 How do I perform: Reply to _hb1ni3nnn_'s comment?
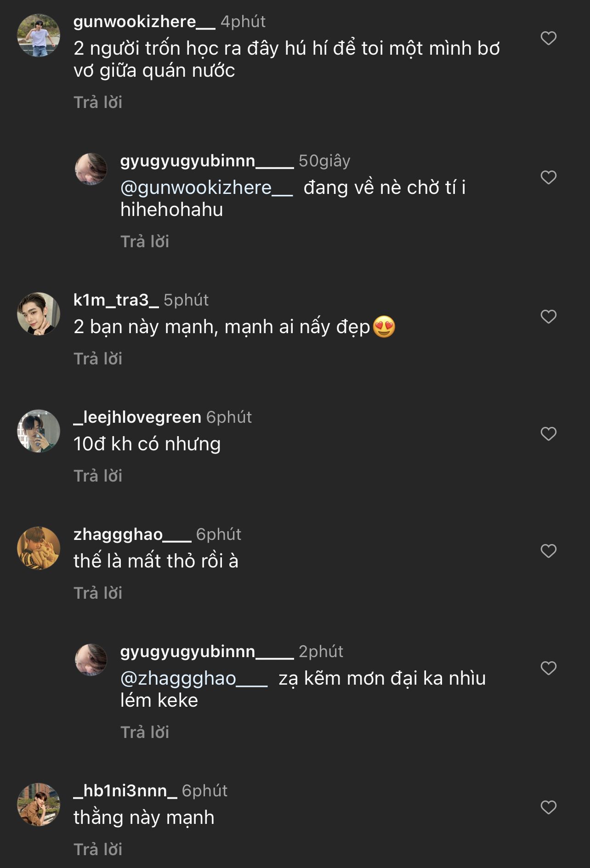[x=98, y=850]
